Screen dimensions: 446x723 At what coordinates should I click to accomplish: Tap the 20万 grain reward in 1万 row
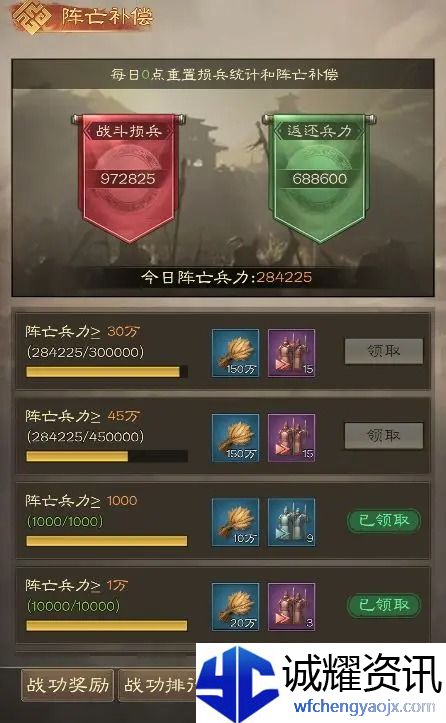235,607
